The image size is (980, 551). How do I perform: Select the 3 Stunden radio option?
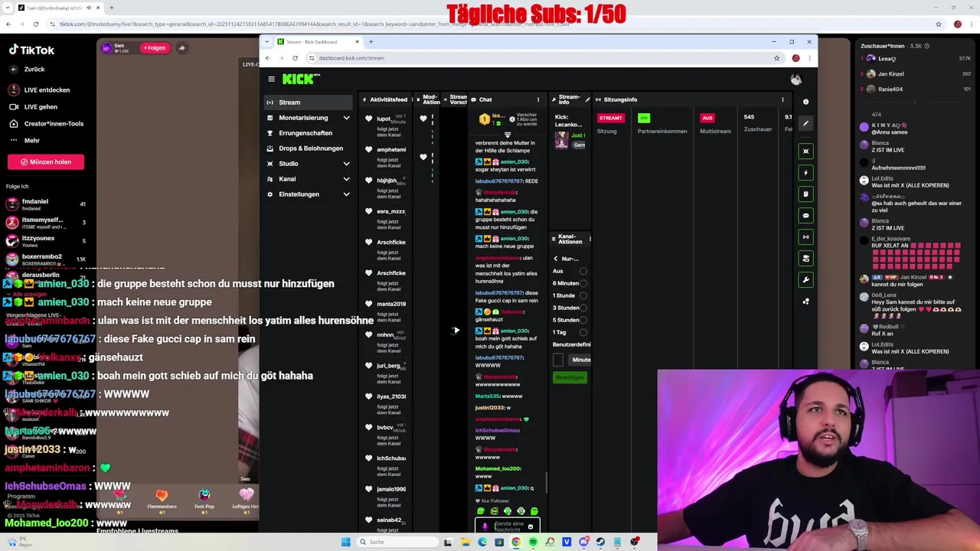pos(583,308)
